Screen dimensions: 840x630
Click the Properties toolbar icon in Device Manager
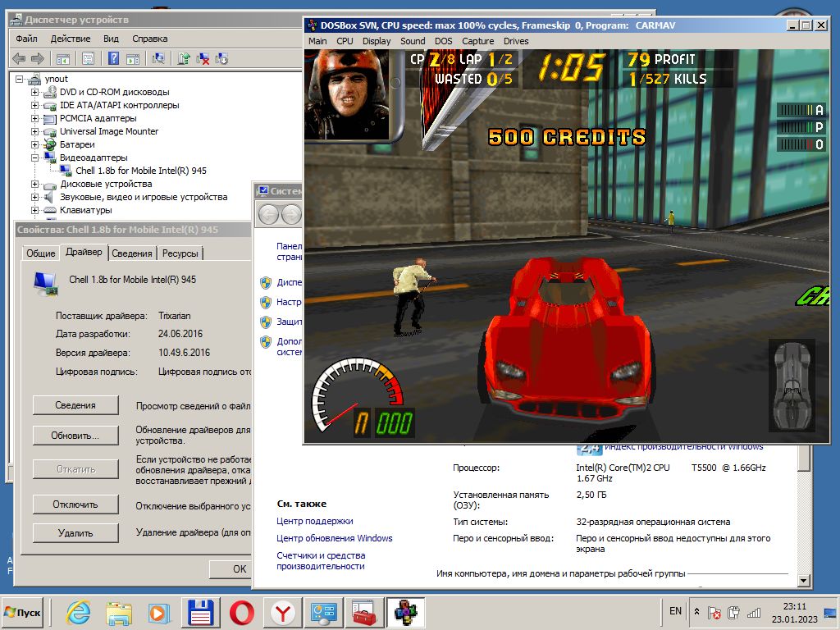[88, 58]
